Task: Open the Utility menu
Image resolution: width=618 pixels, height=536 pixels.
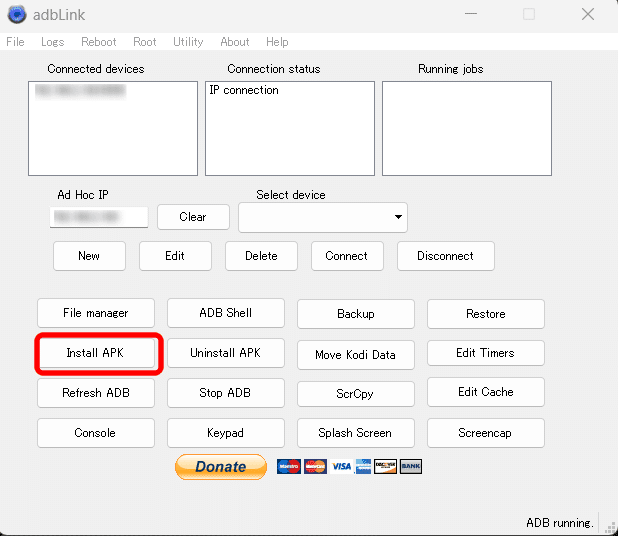Action: click(x=188, y=42)
